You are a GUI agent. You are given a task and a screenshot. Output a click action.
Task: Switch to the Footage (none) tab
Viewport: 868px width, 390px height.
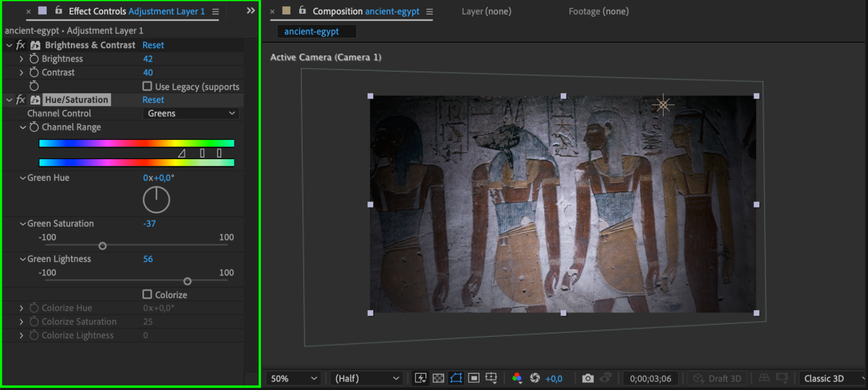click(598, 11)
